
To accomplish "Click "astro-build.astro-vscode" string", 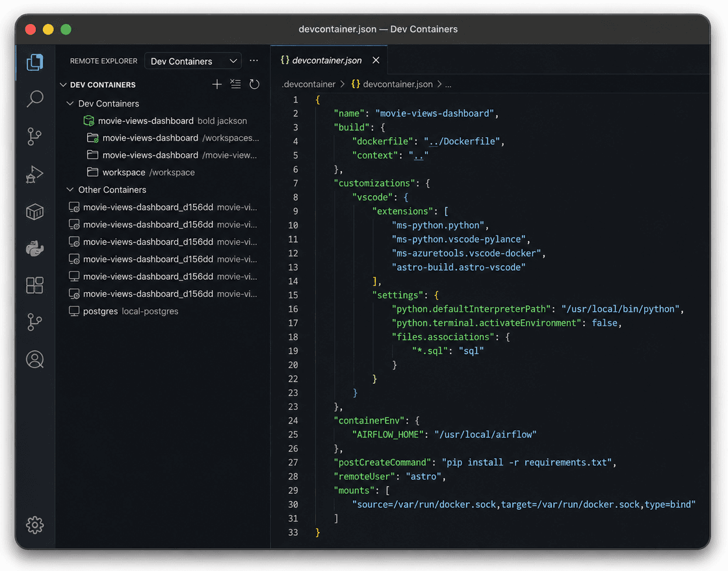I will 459,267.
